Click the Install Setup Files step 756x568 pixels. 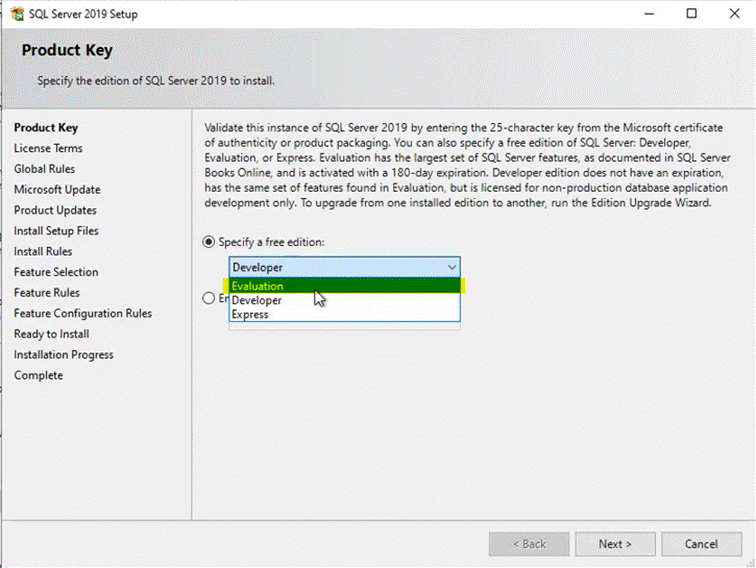(x=56, y=231)
